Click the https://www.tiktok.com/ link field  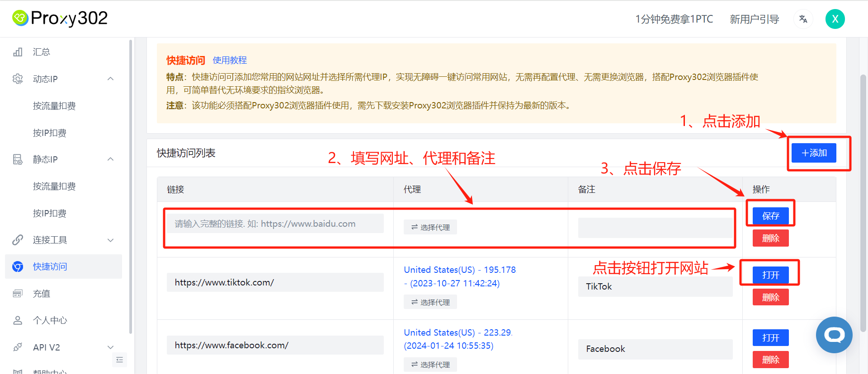(x=275, y=282)
